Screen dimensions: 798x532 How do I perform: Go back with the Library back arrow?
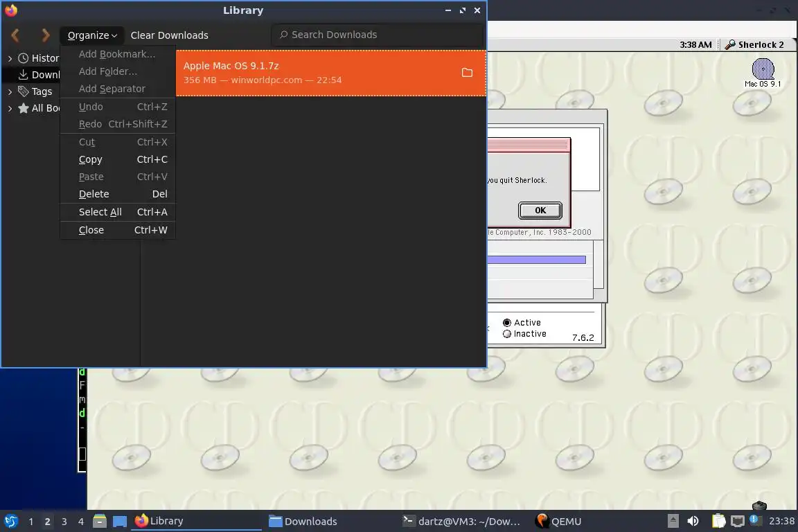pyautogui.click(x=15, y=35)
